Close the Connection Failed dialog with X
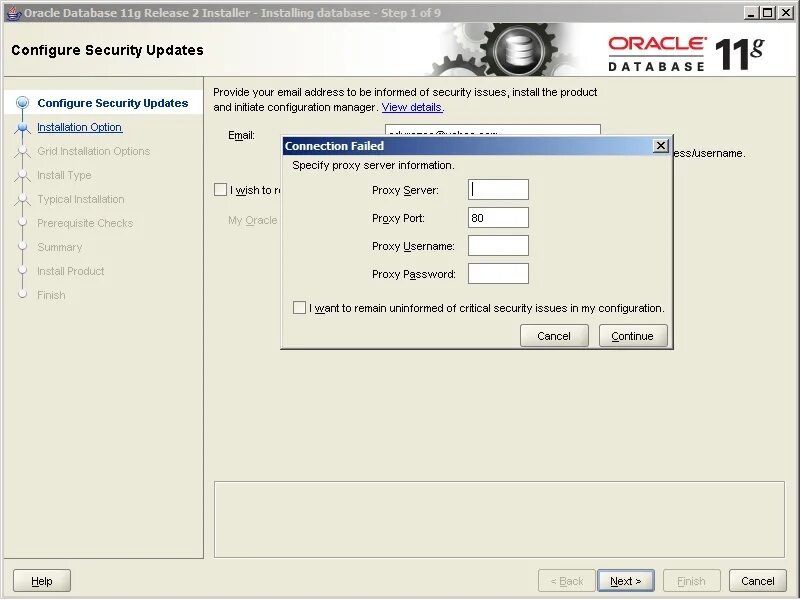Viewport: 800px width, 600px height. coord(661,146)
